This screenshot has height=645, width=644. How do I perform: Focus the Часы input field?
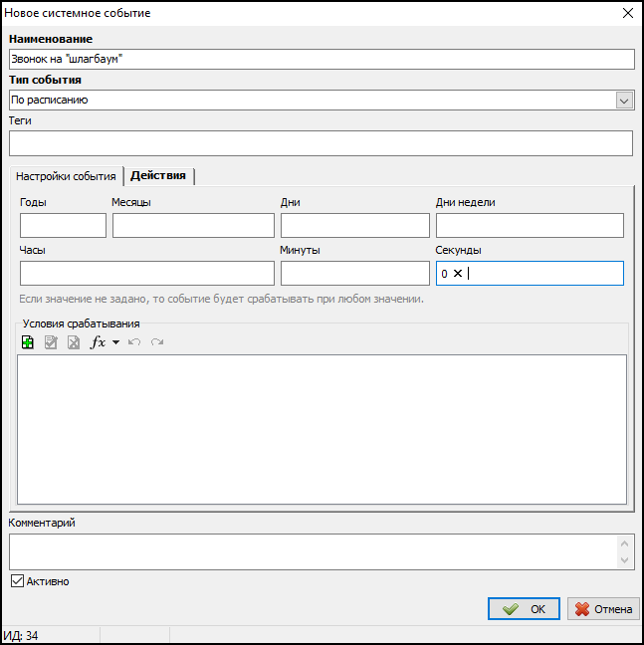146,274
